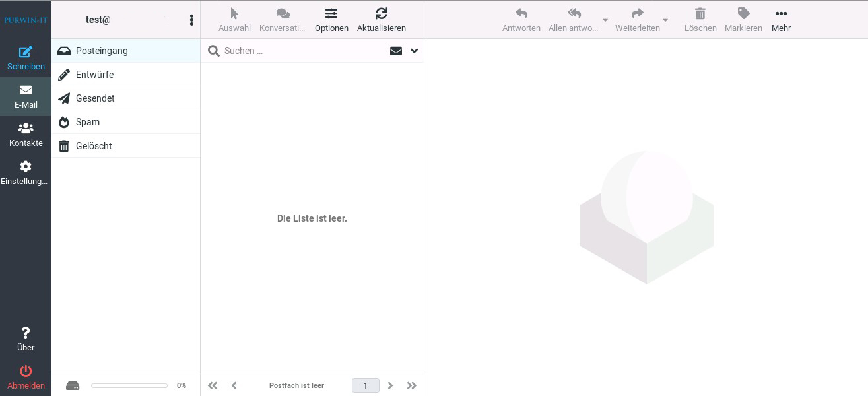Open the Gelöscht trash folder
Screen dimensions: 868x396
coord(125,146)
